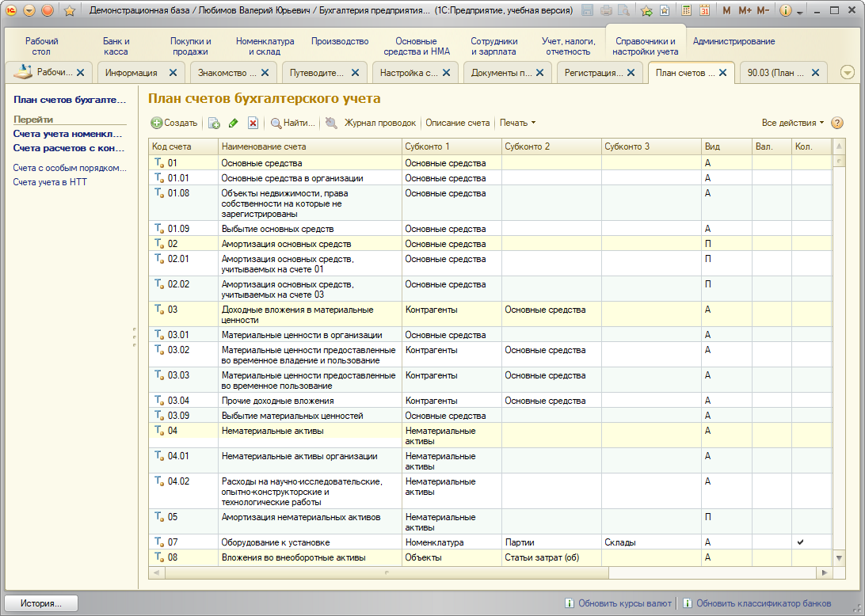Close the Знакомство tab
The height and width of the screenshot is (616, 865).
pos(265,72)
